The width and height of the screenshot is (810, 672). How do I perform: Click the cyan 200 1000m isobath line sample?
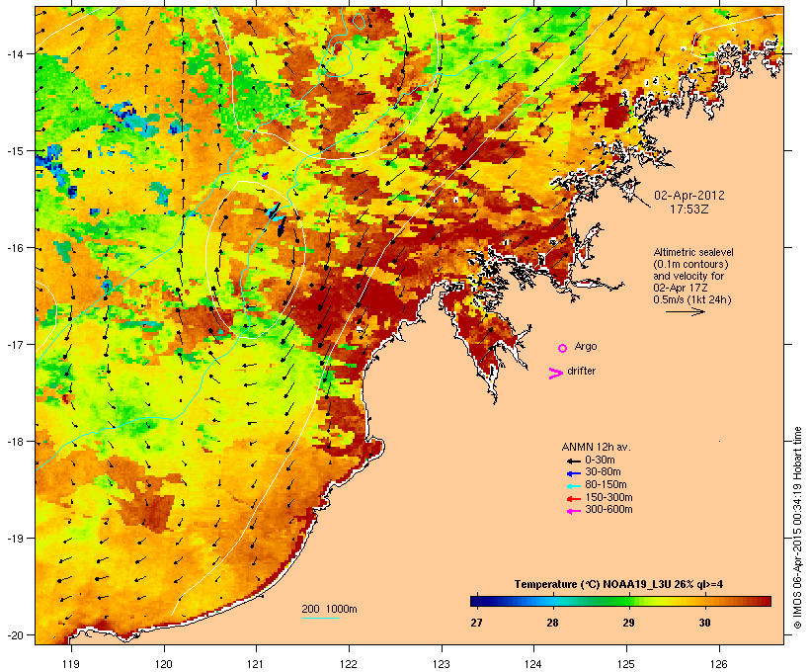[x=321, y=618]
